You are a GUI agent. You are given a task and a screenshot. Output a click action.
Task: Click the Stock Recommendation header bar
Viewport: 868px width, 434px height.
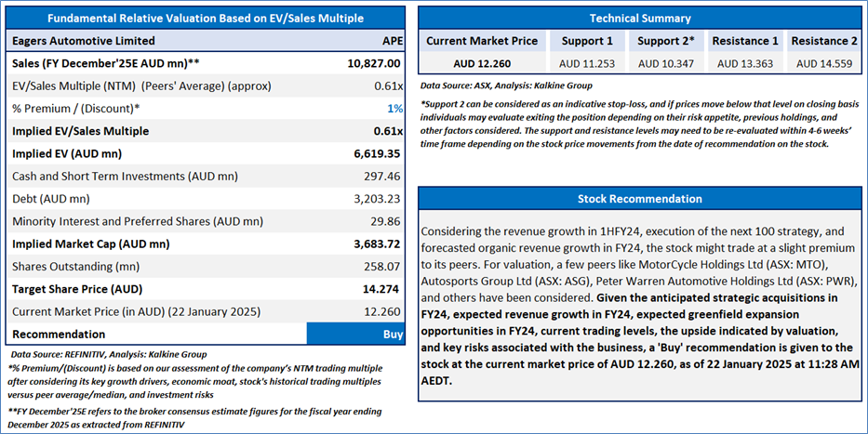point(640,199)
